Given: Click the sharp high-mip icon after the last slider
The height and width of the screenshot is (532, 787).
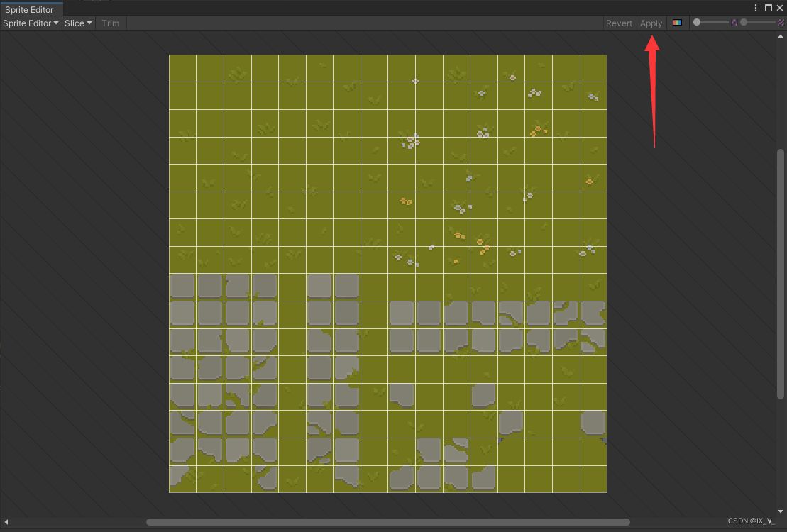Looking at the screenshot, I should tap(781, 23).
